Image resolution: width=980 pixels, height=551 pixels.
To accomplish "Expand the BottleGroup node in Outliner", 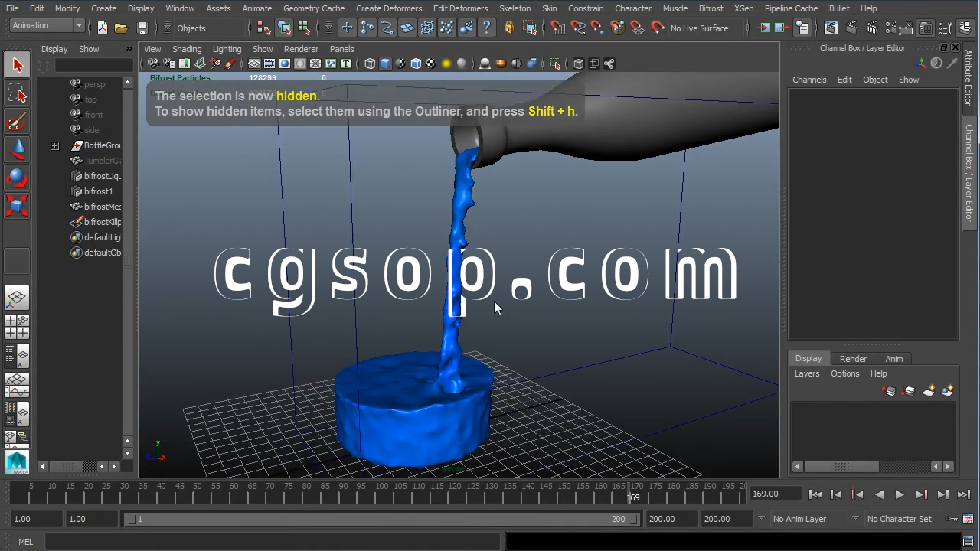I will (x=55, y=145).
